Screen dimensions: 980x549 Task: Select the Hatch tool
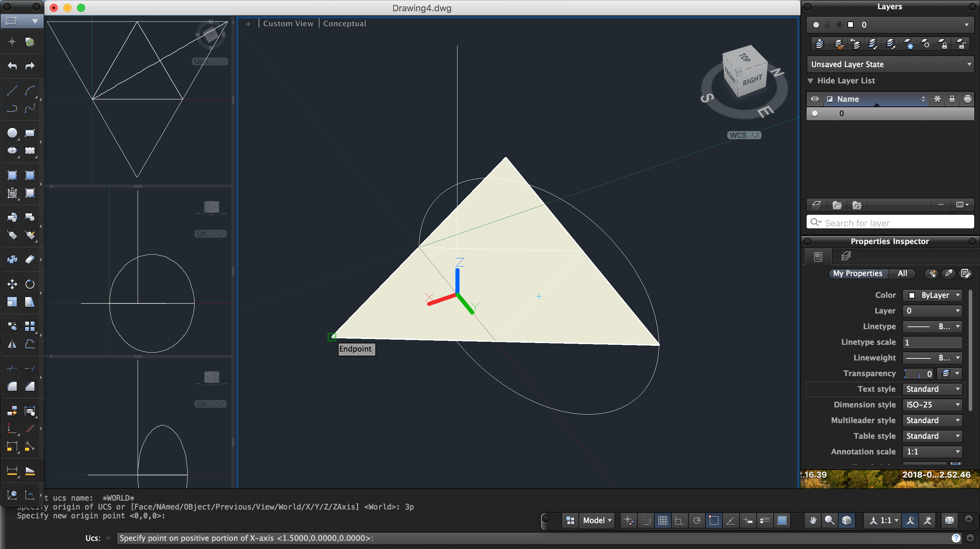[x=12, y=175]
